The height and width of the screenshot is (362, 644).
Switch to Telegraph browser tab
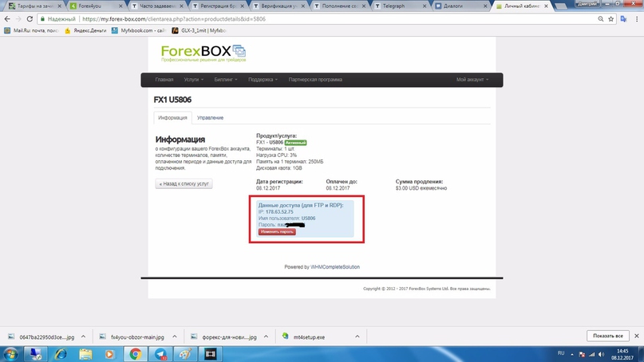click(401, 6)
